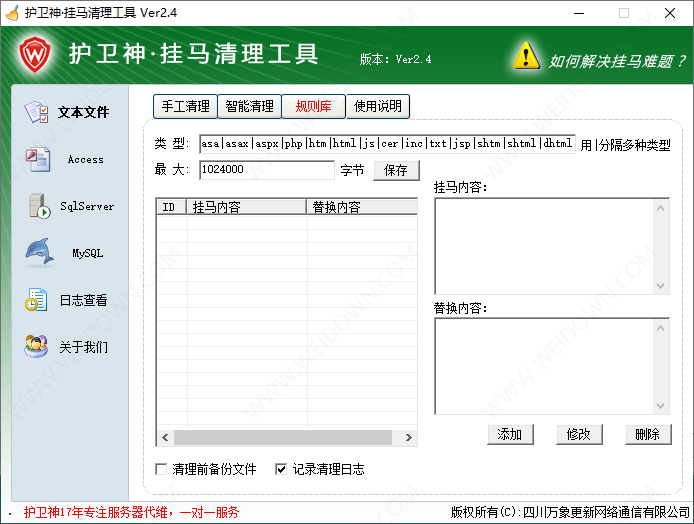694x524 pixels.
Task: Click the 保存 button
Action: click(396, 170)
